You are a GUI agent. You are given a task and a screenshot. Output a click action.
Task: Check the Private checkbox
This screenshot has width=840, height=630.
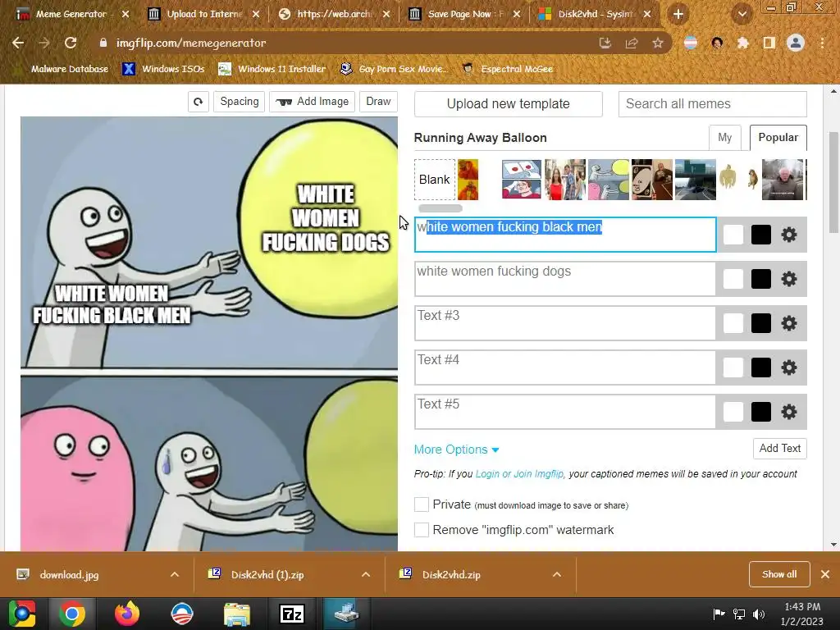coord(422,504)
